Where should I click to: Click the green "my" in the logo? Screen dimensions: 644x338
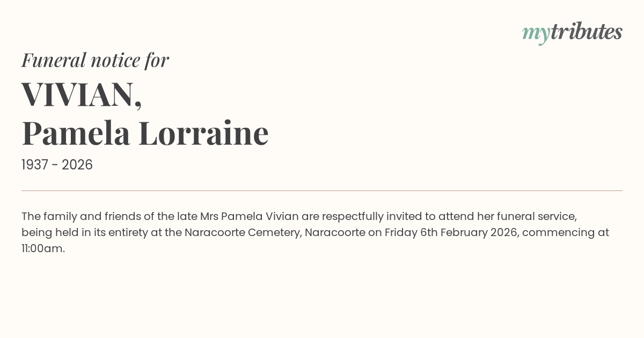(536, 33)
